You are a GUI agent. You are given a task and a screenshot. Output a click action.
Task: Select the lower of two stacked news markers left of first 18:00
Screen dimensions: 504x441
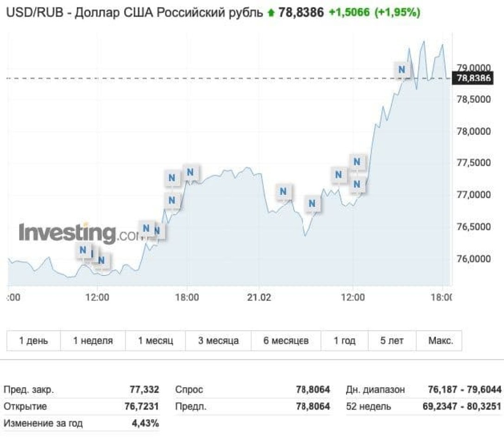172,200
